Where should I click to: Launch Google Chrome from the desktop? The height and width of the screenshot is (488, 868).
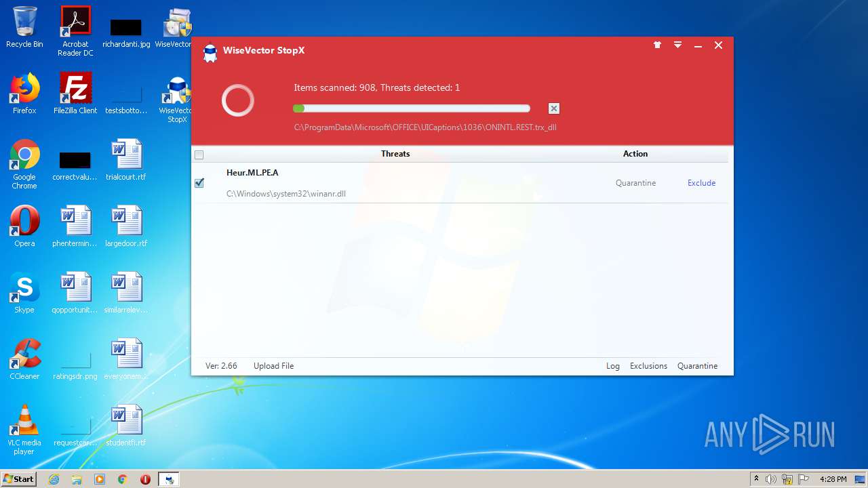point(24,164)
